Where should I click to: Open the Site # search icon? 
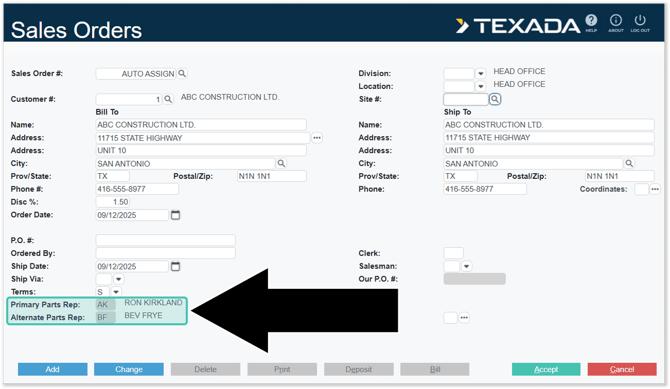click(495, 99)
